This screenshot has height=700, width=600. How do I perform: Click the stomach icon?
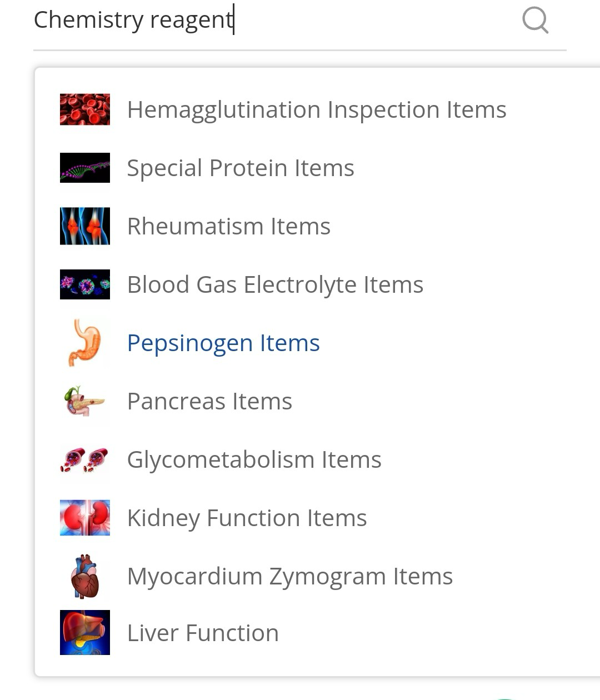coord(85,343)
